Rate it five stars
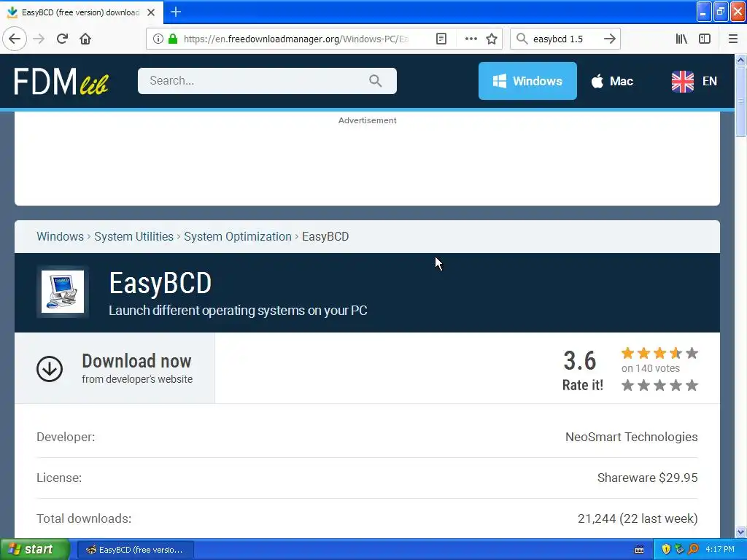This screenshot has height=560, width=747. click(692, 385)
